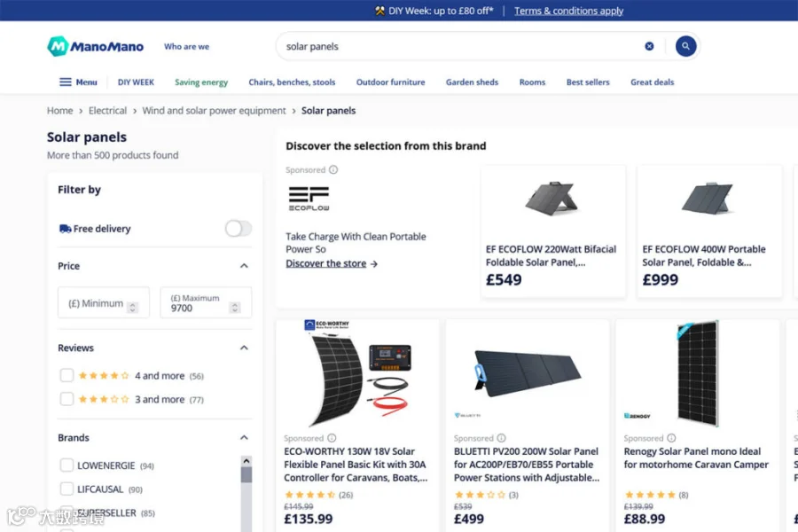Open Terms & conditions apply link
This screenshot has height=532, width=798.
point(568,11)
